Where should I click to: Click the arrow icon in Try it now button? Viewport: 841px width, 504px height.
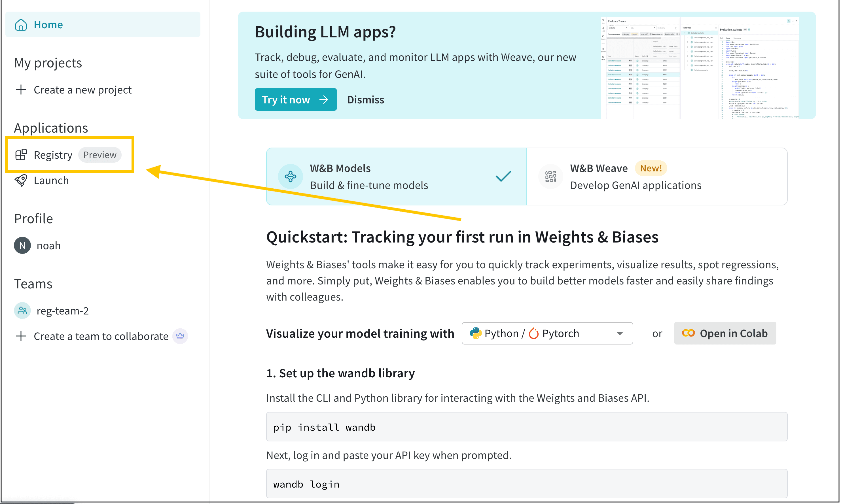(x=324, y=99)
